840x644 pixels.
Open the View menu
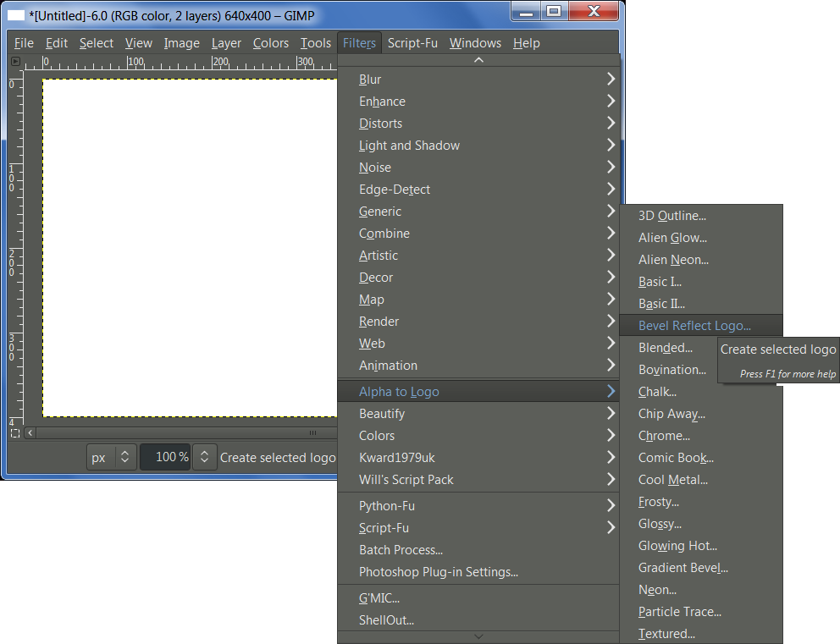coord(139,43)
